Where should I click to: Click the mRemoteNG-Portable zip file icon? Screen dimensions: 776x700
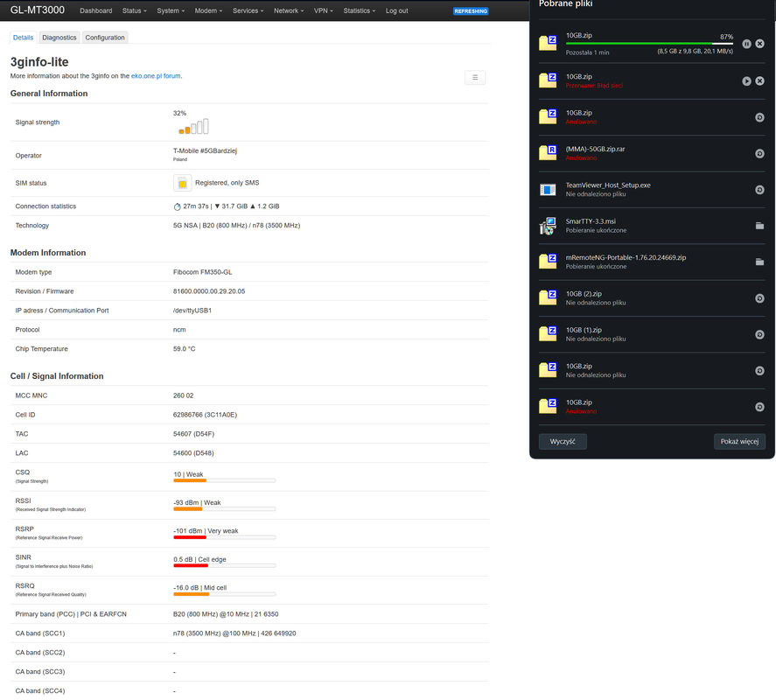tap(548, 261)
